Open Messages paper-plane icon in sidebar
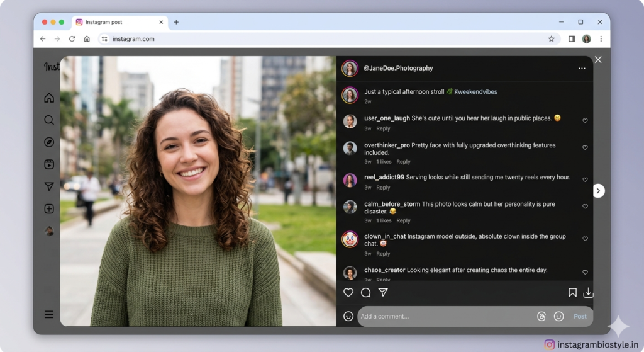This screenshot has width=644, height=352. (x=49, y=186)
